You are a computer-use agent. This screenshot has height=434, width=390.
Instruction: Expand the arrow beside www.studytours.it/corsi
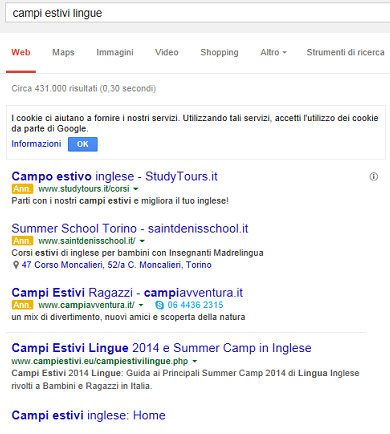click(x=136, y=189)
